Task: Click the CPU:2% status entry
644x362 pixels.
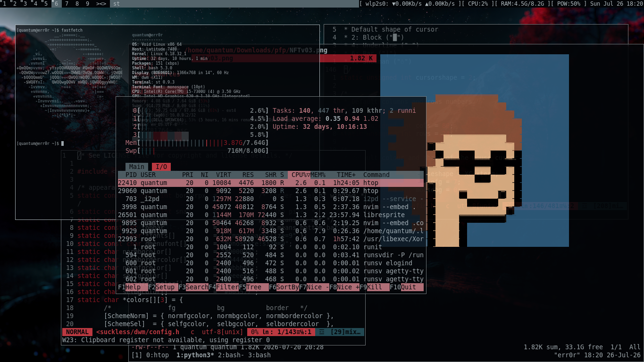Action: [x=477, y=4]
